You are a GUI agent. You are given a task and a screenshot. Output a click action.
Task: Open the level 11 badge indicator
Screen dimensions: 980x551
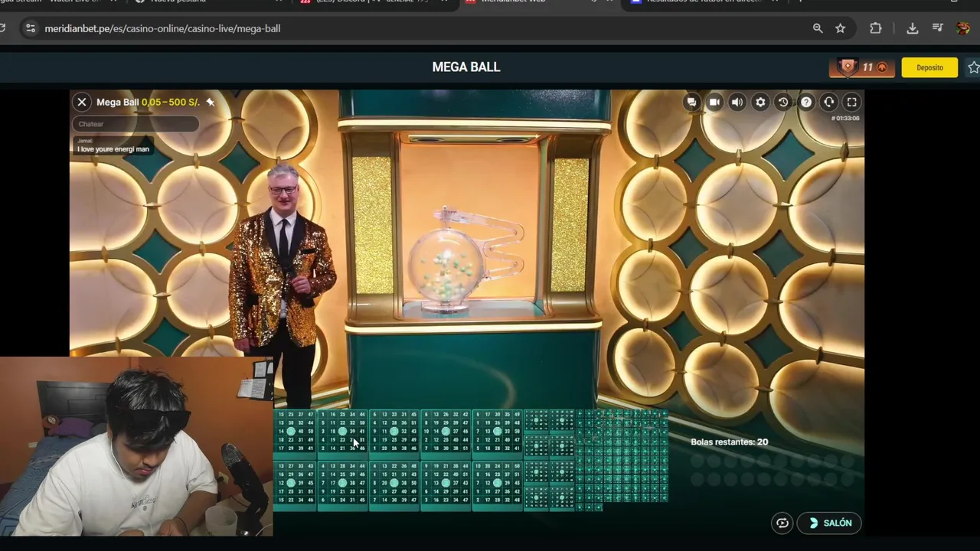[x=861, y=67]
